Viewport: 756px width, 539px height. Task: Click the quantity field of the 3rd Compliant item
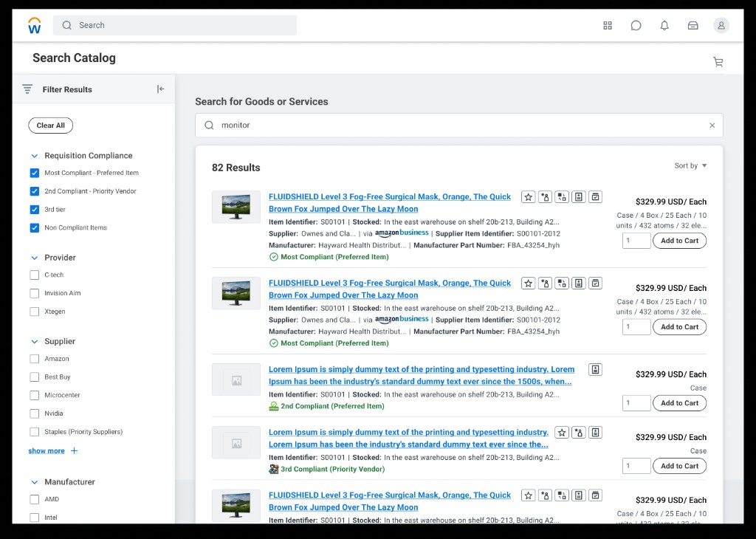tap(636, 466)
